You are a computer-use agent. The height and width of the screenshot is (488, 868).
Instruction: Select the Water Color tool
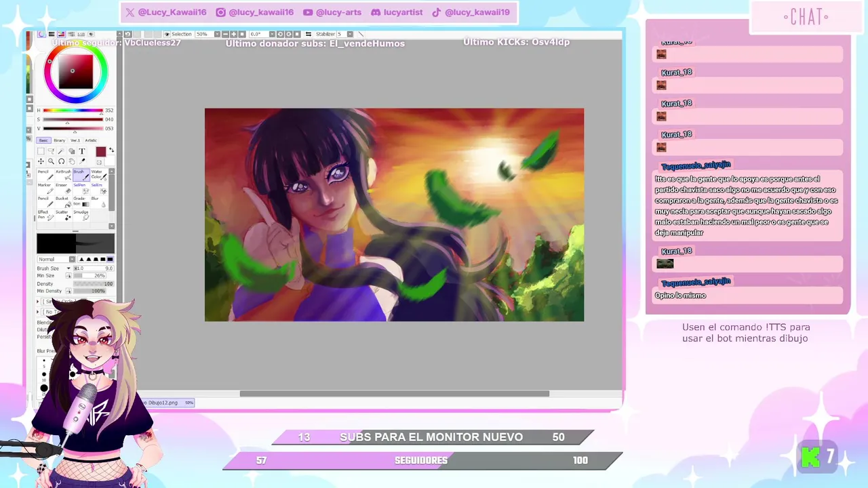99,175
